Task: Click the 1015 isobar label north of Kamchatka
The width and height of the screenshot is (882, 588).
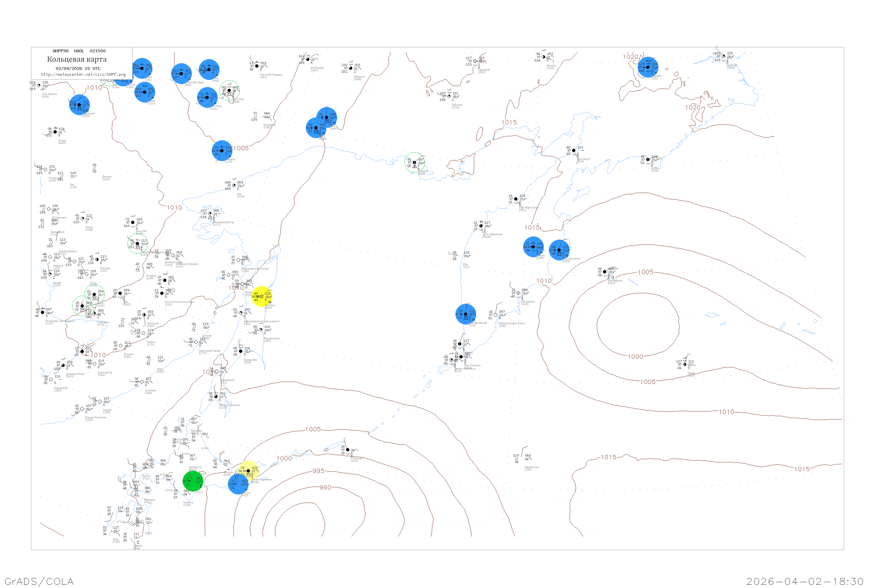Action: (509, 122)
